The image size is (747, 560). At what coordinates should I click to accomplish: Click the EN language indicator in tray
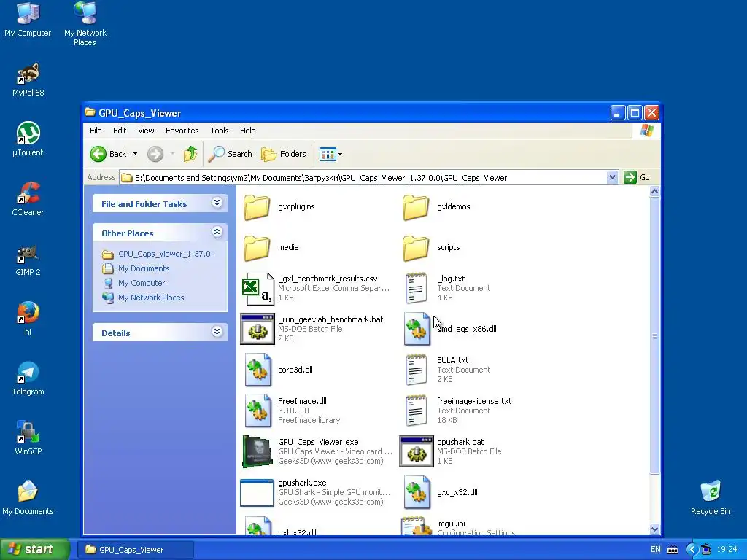coord(656,550)
